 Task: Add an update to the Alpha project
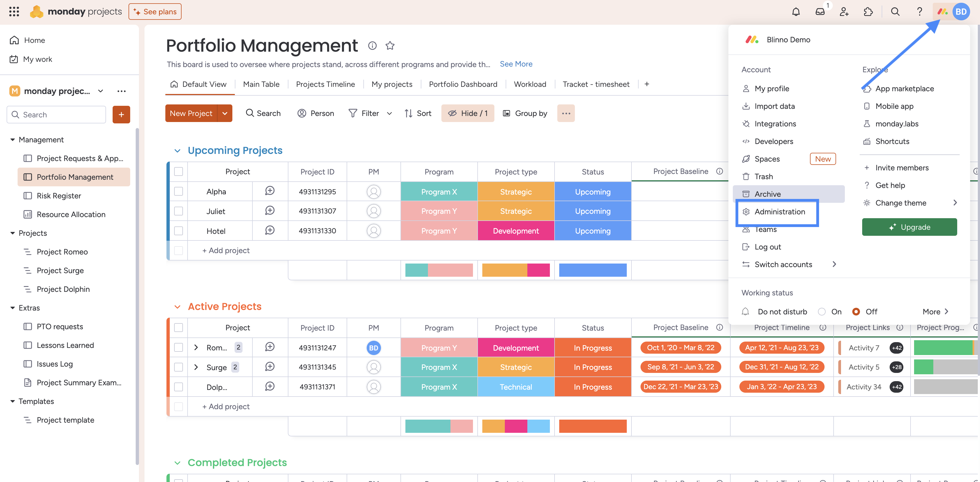coord(270,191)
